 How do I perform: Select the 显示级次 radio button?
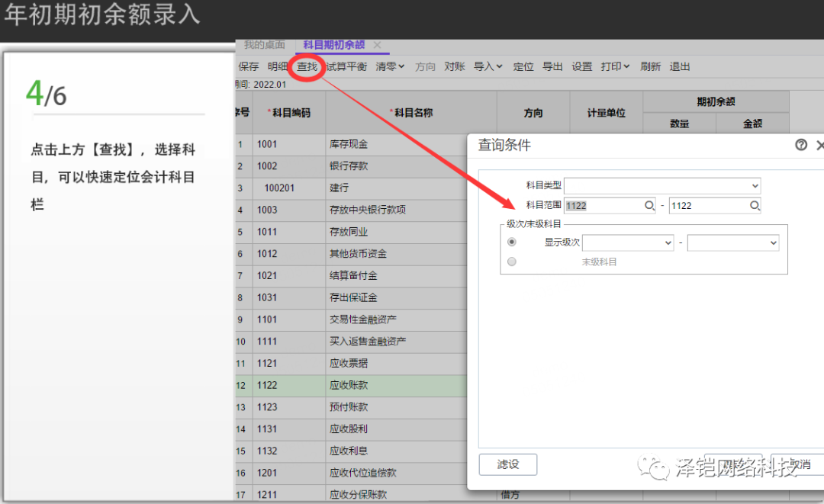(x=512, y=242)
